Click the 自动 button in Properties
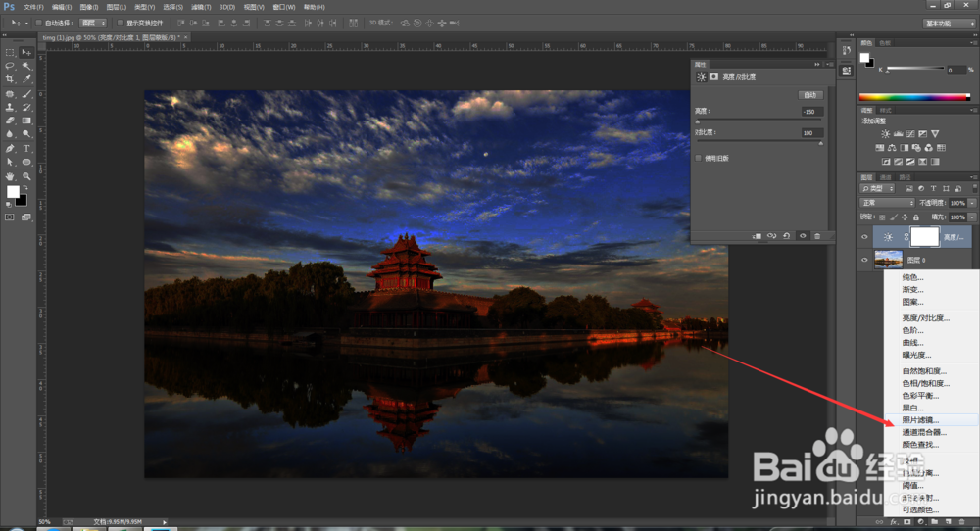Screen dimensions: 980x531 click(x=810, y=95)
